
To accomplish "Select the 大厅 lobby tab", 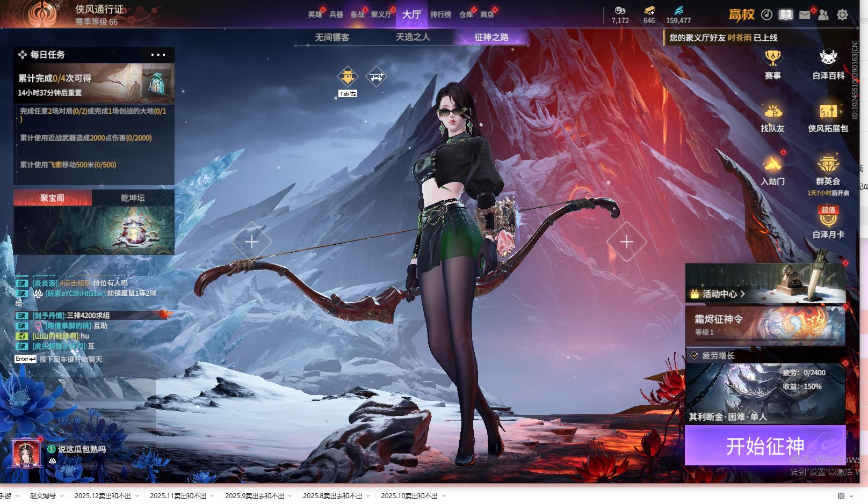I will [411, 14].
